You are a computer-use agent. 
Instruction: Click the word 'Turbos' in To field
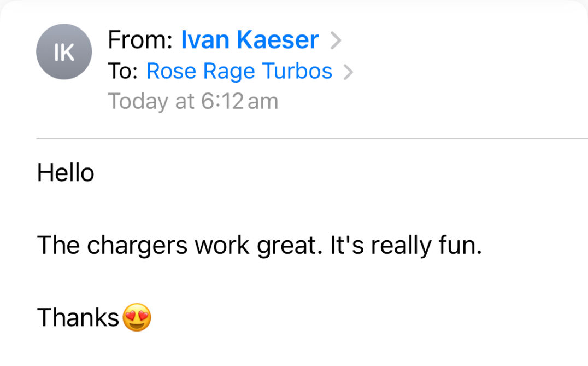297,71
